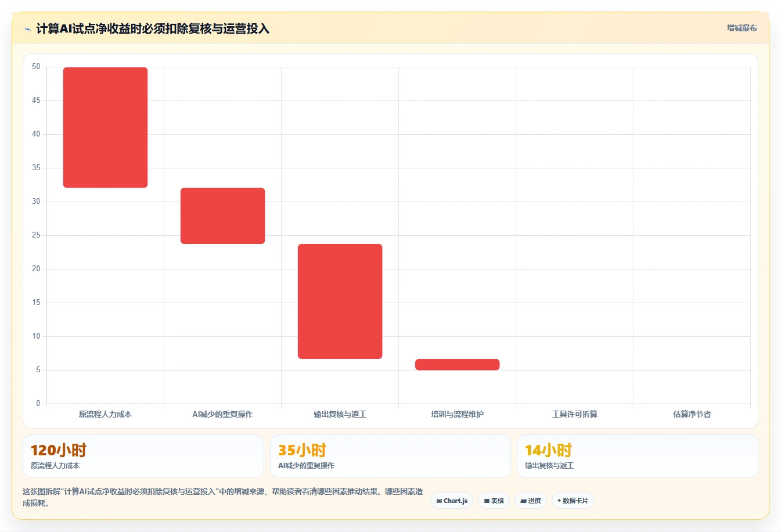781x532 pixels.
Task: Click x-axis label 工具许可折算
Action: [574, 414]
